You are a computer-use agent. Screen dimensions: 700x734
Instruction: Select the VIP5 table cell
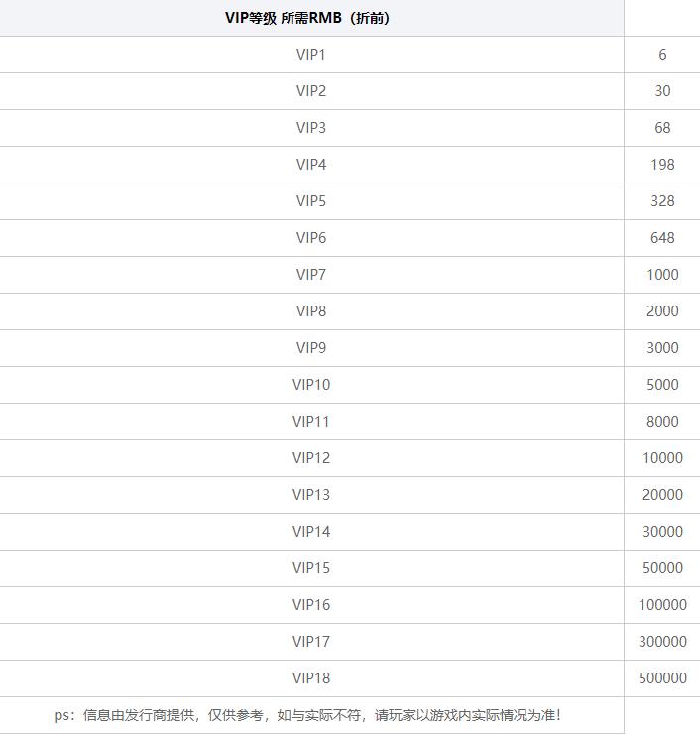click(x=311, y=201)
